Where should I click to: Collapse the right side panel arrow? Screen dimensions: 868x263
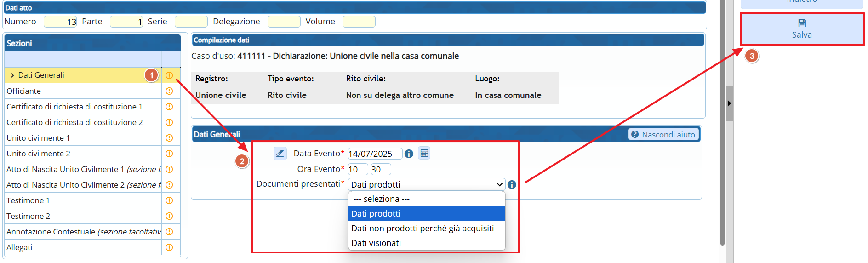point(729,103)
